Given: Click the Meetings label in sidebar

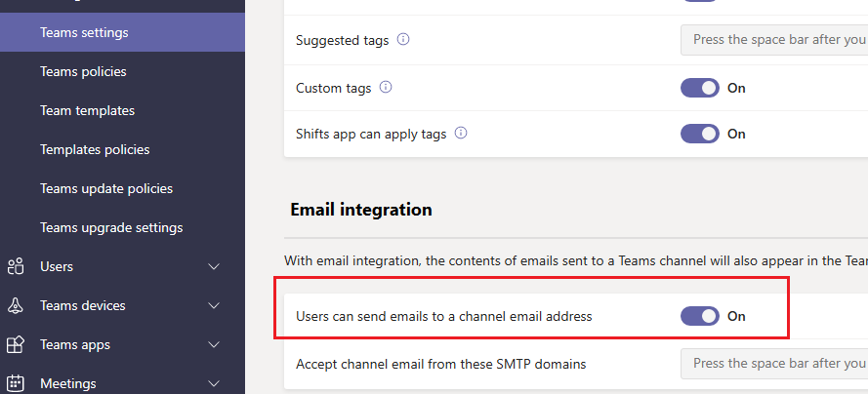Looking at the screenshot, I should coord(68,383).
